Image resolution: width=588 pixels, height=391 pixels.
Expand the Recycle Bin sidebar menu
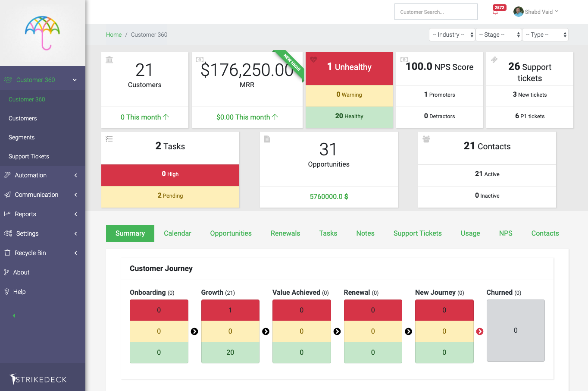(76, 253)
